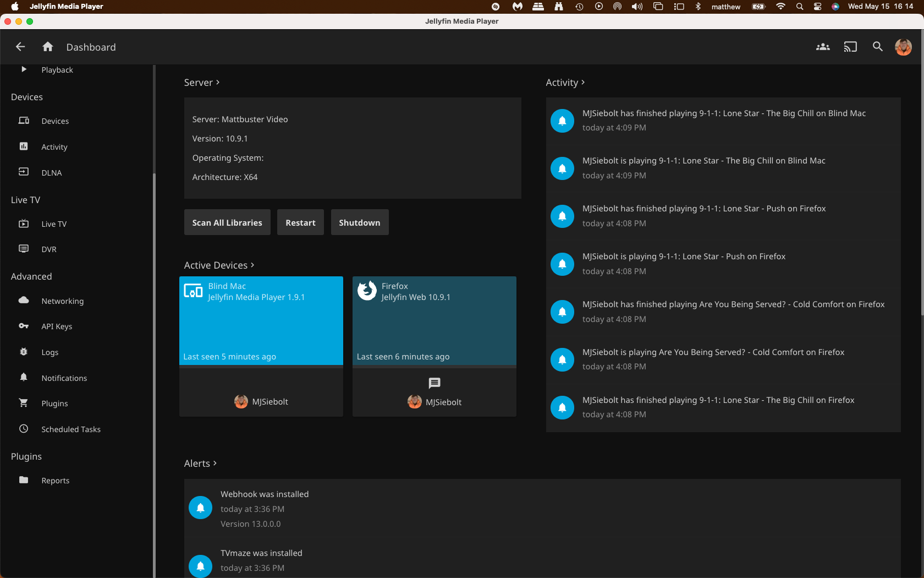Viewport: 924px width, 578px height.
Task: Click the home icon in header
Action: click(x=48, y=47)
